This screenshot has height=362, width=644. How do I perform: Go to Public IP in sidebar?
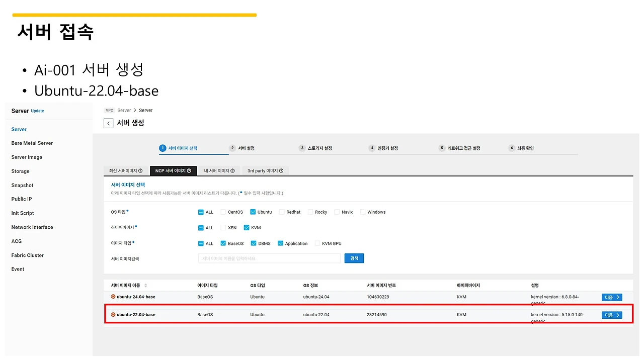click(22, 199)
